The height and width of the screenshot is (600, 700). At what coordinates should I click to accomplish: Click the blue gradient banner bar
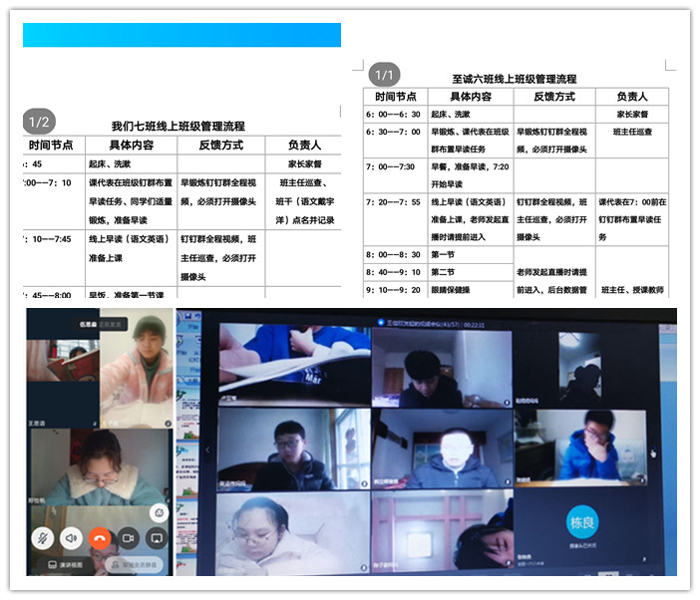pos(181,35)
